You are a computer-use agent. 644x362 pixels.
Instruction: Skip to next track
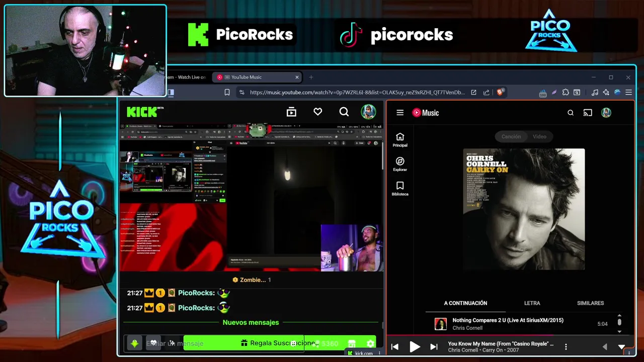pos(434,346)
